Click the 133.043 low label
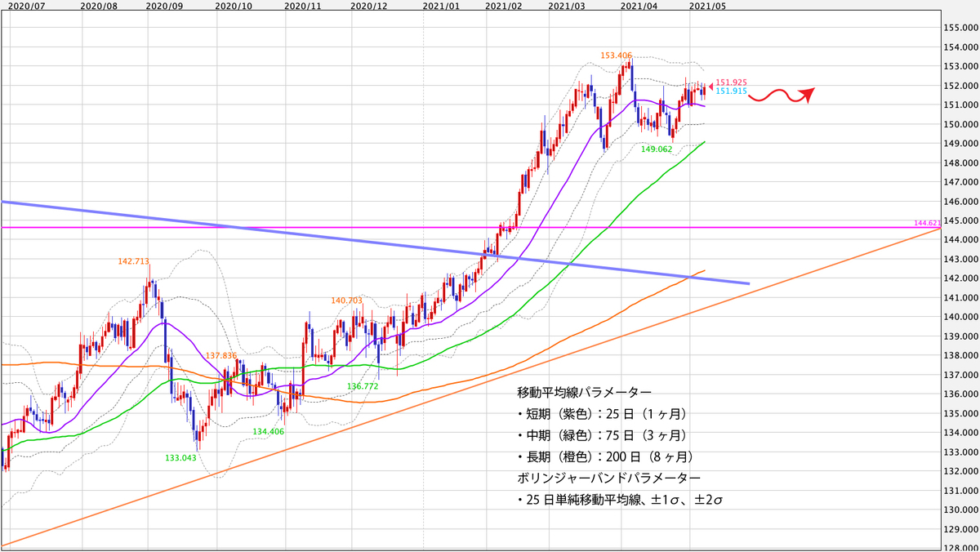 pos(180,458)
